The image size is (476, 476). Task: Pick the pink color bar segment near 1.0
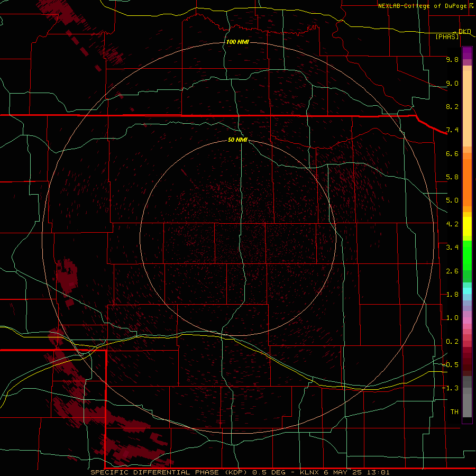[467, 321]
